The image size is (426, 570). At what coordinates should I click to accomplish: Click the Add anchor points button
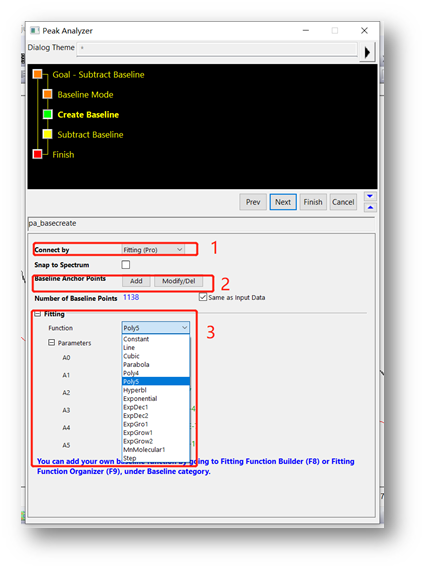click(136, 281)
